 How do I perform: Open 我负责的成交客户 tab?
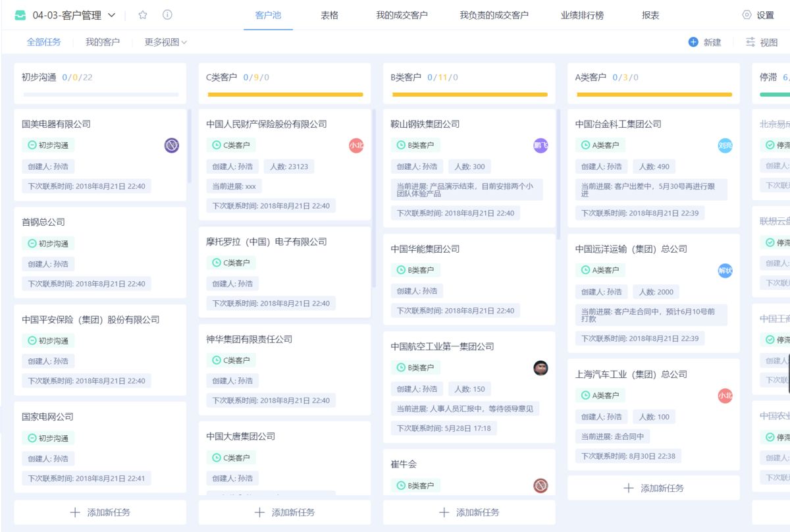(494, 15)
